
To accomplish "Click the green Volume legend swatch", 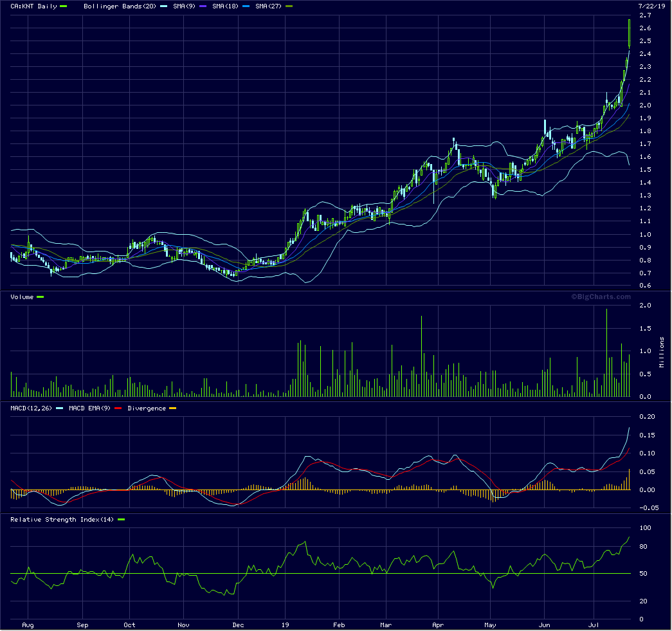I will click(41, 297).
